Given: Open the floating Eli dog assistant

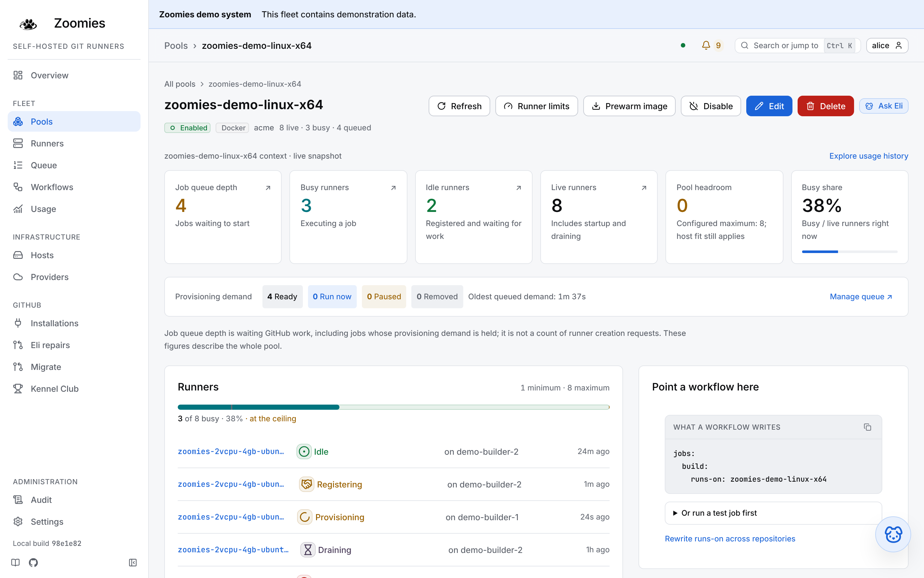Looking at the screenshot, I should tap(893, 534).
